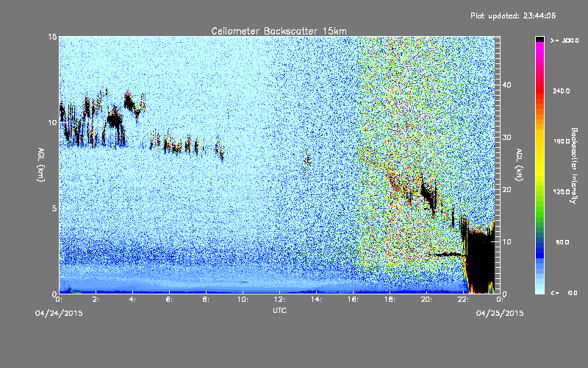588x368 pixels.
Task: Click the "Ceilometer Backscatter 15km" plot title
Action: pos(279,31)
